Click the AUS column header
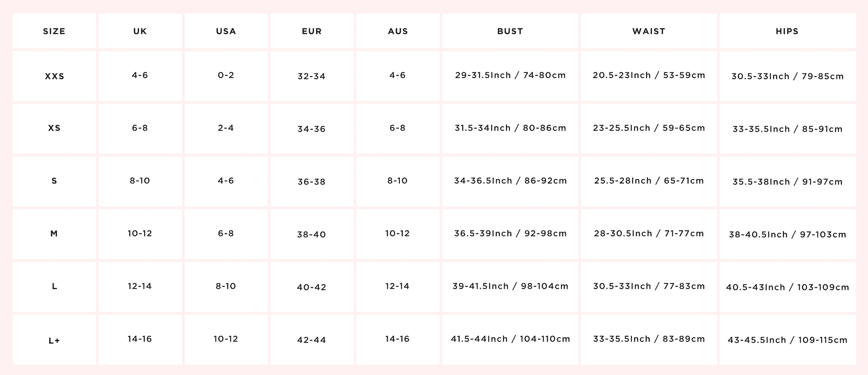This screenshot has height=375, width=868. click(x=398, y=31)
